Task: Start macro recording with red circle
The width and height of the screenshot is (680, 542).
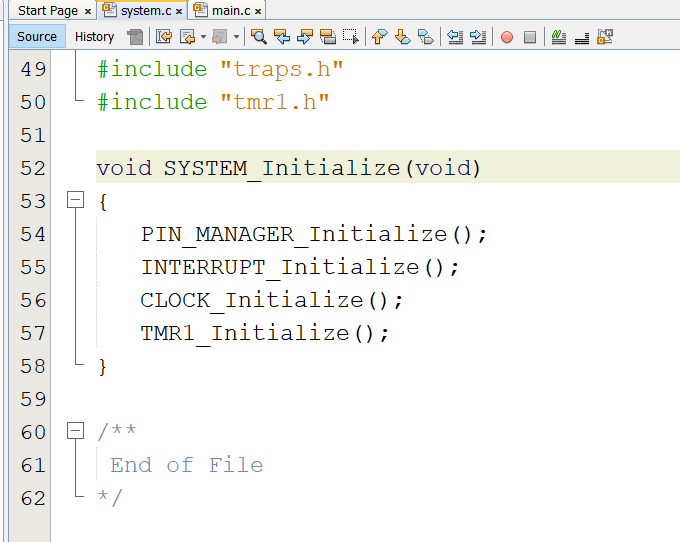Action: (507, 37)
